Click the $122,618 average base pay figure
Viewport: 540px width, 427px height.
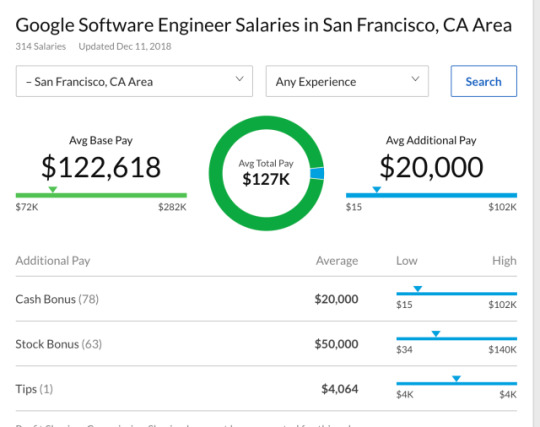tap(101, 167)
